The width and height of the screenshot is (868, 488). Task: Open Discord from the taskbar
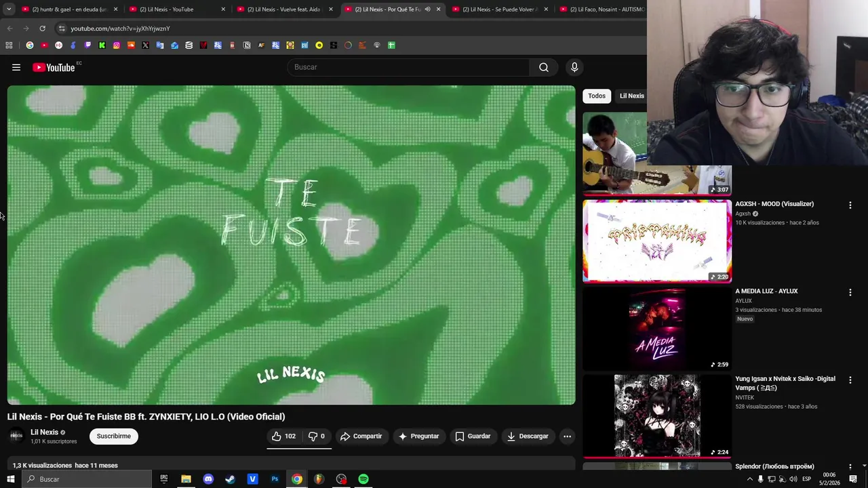(x=208, y=479)
